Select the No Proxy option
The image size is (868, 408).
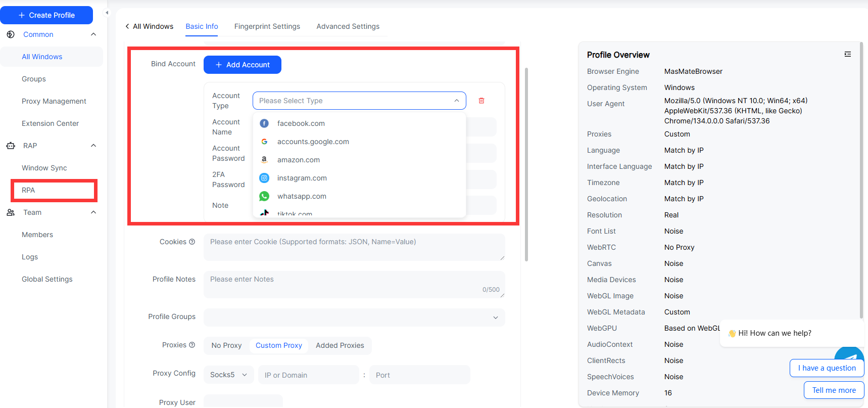click(x=226, y=345)
